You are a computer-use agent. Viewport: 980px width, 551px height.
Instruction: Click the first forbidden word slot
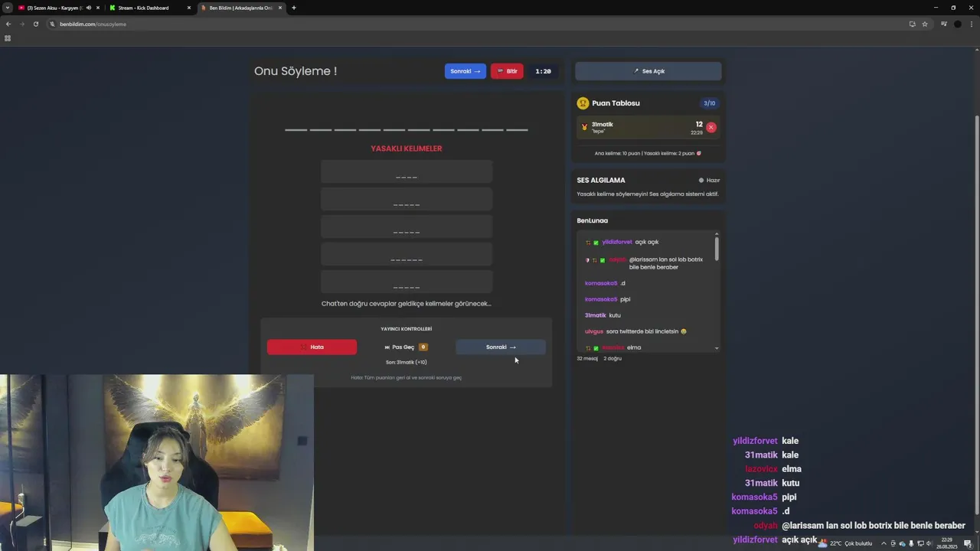point(407,172)
